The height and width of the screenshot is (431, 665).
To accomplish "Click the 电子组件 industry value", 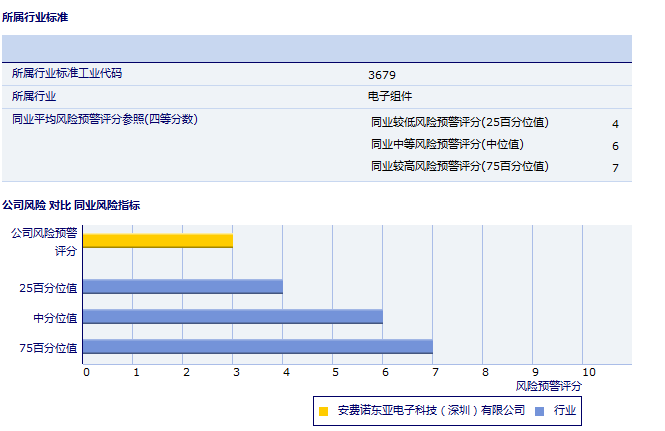I will pos(391,97).
